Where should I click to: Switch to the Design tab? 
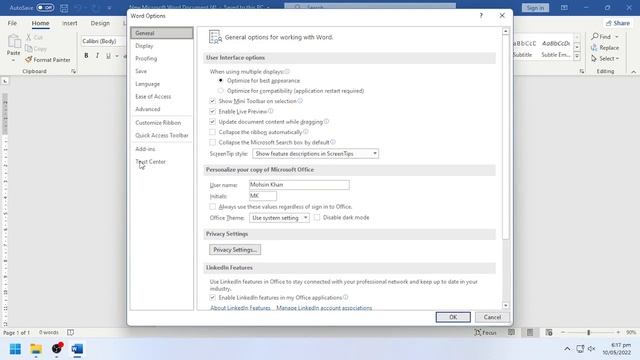tap(100, 23)
